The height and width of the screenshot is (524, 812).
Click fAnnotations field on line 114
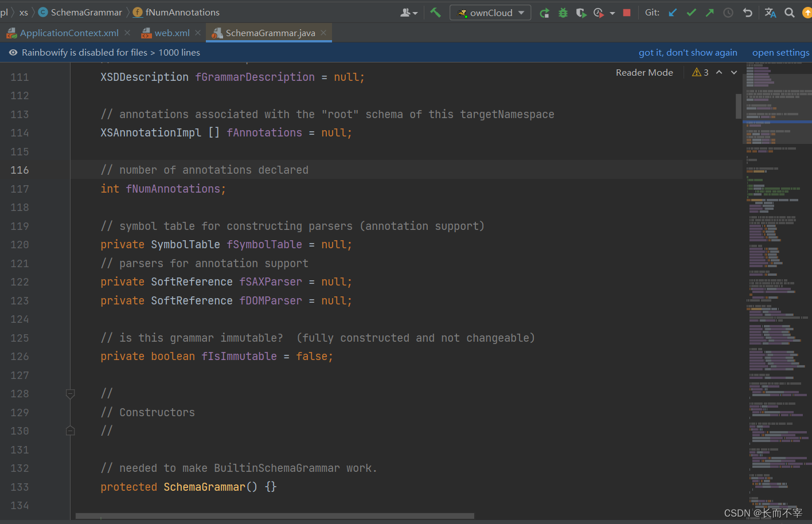pos(264,133)
